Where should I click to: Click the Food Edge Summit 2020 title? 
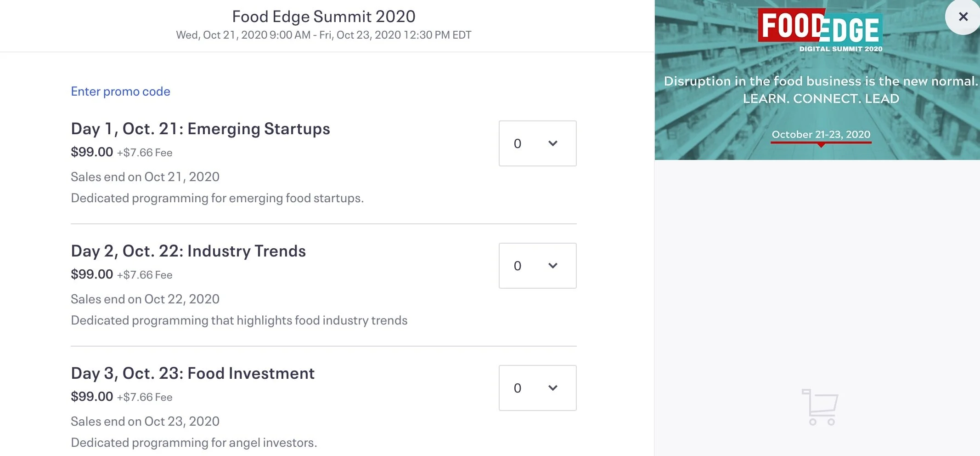click(323, 17)
